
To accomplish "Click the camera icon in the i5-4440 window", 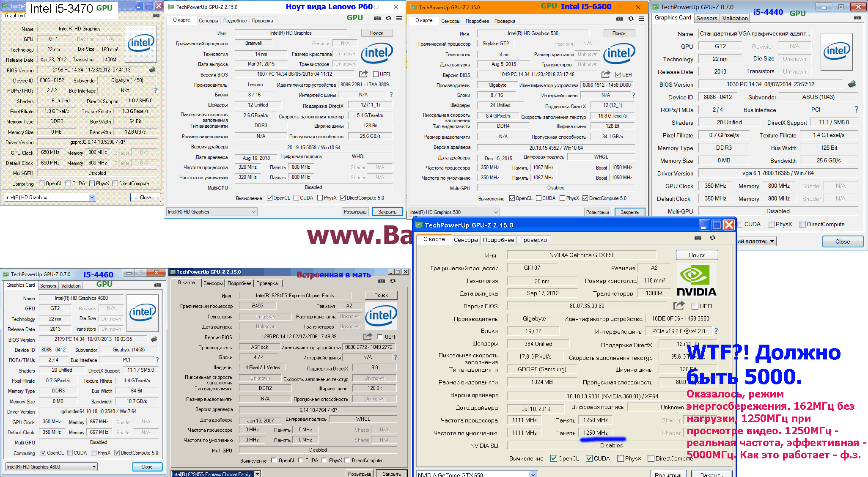I will [857, 18].
